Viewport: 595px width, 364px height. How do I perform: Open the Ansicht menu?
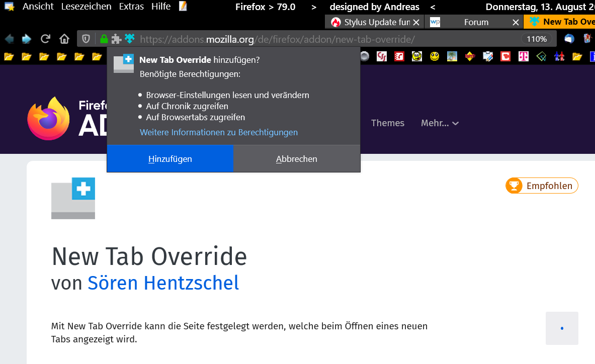(x=38, y=7)
